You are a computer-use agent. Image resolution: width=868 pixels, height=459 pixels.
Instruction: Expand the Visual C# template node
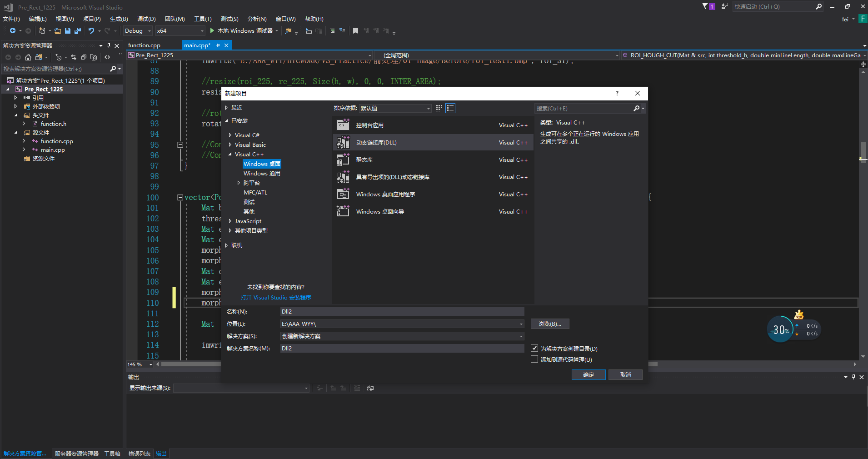tap(230, 135)
